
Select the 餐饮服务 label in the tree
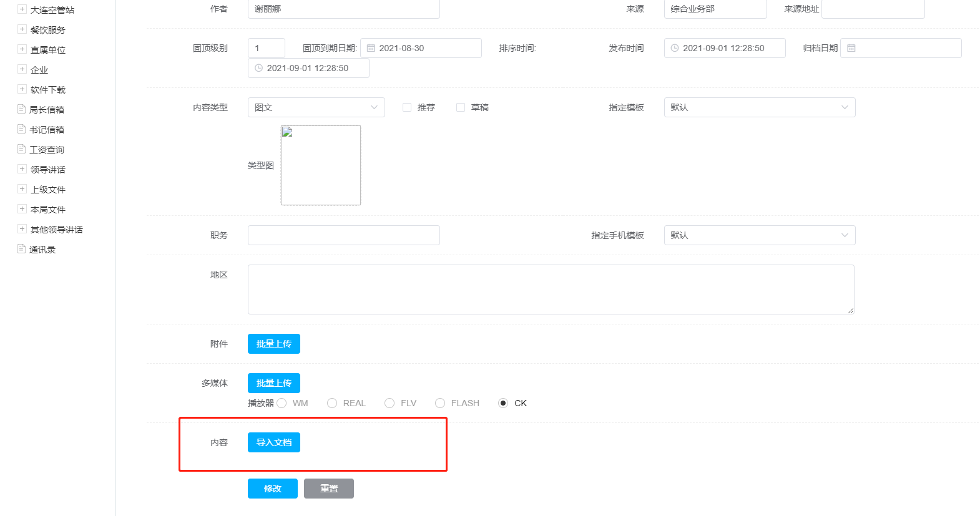point(48,30)
